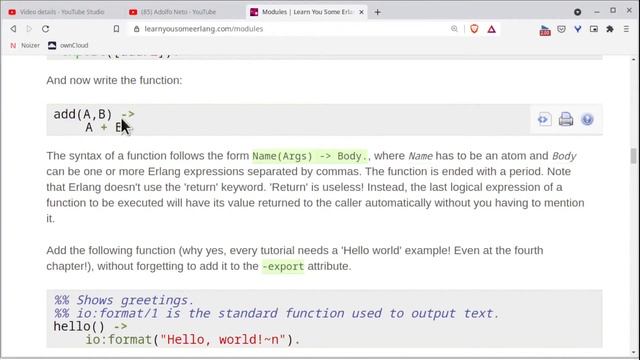Image resolution: width=640 pixels, height=360 pixels.
Task: Open Brave Rewards triangle icon
Action: tap(491, 29)
